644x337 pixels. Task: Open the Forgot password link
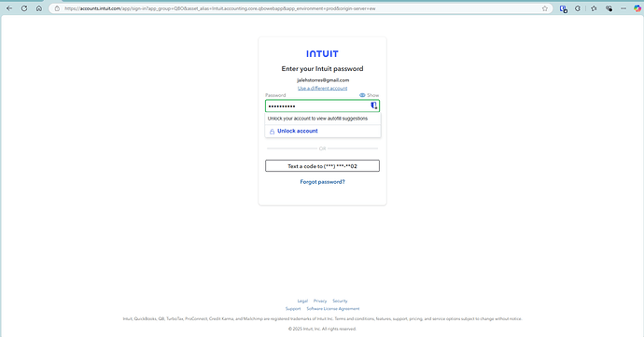(x=322, y=182)
